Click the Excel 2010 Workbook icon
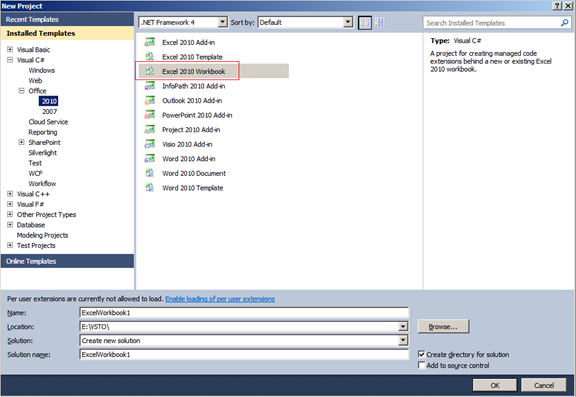Image resolution: width=576 pixels, height=397 pixels. [150, 71]
